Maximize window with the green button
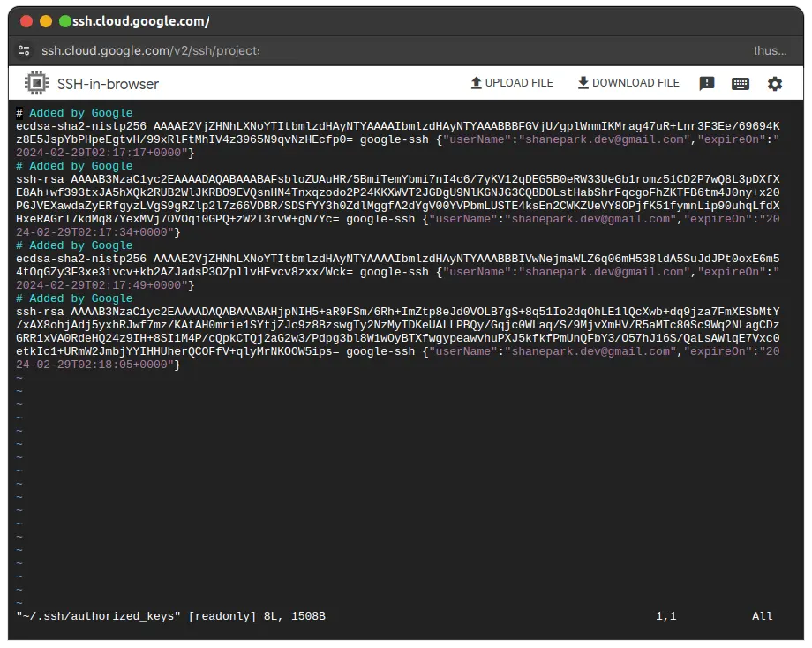 click(x=65, y=21)
